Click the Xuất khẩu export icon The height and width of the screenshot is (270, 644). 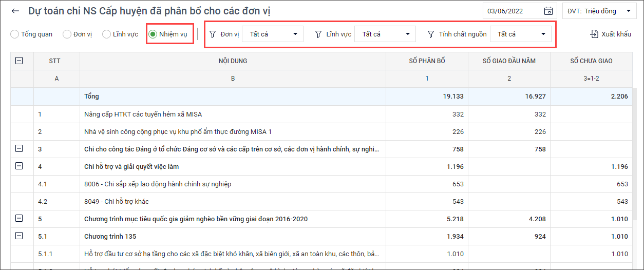pyautogui.click(x=594, y=34)
